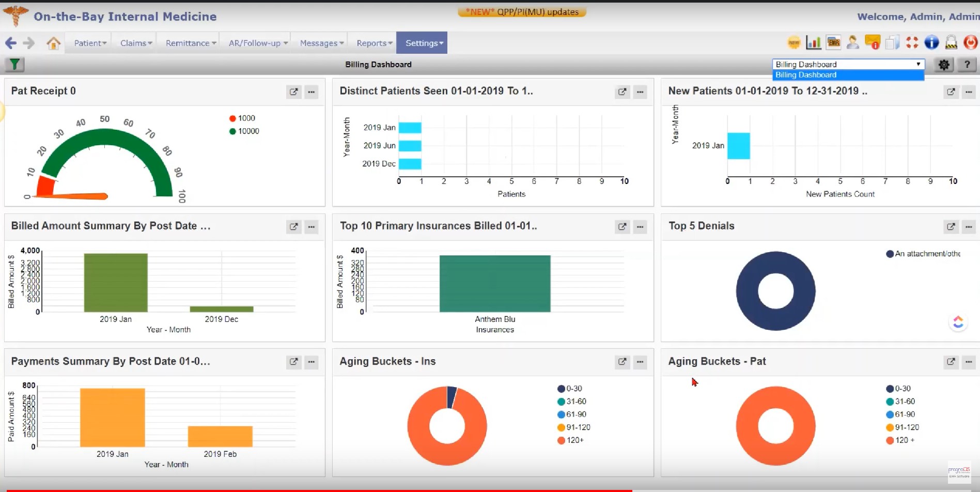
Task: Open the Claims menu
Action: pos(134,43)
